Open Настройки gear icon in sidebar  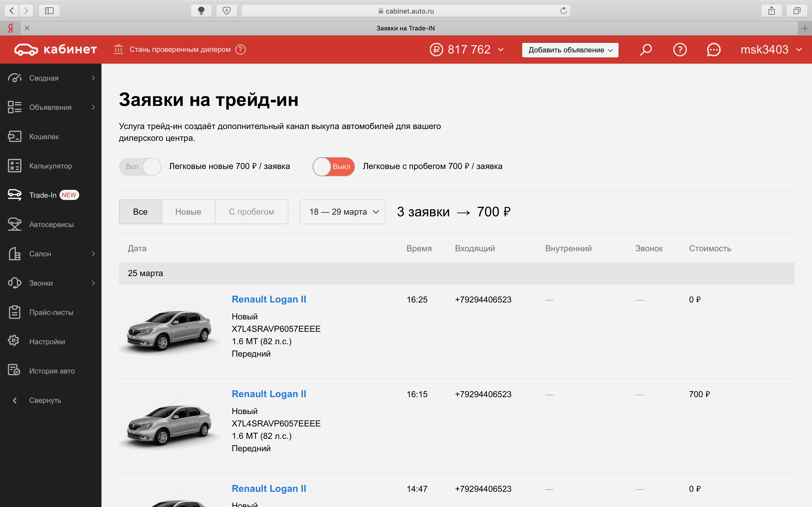click(x=14, y=341)
